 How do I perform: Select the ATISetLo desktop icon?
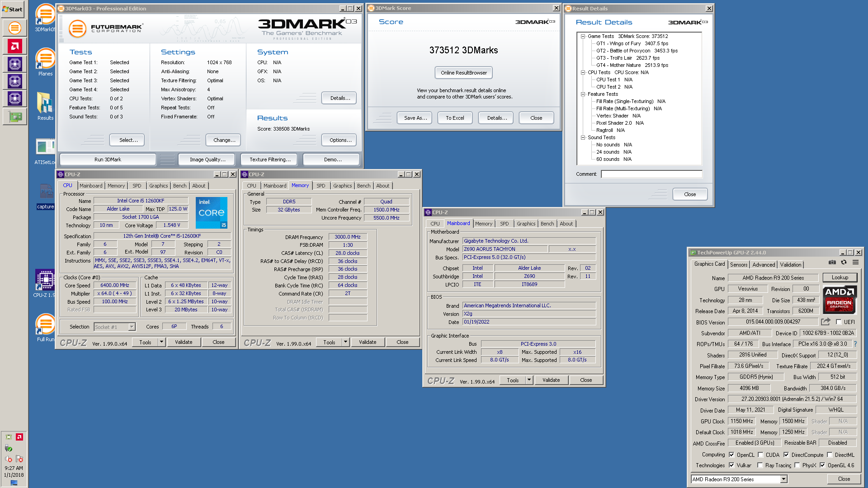coord(45,151)
